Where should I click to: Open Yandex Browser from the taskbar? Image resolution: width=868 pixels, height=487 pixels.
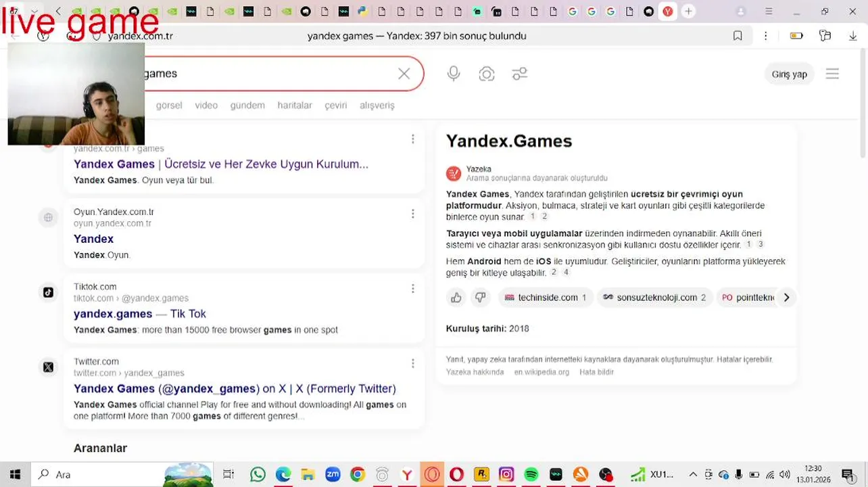407,474
